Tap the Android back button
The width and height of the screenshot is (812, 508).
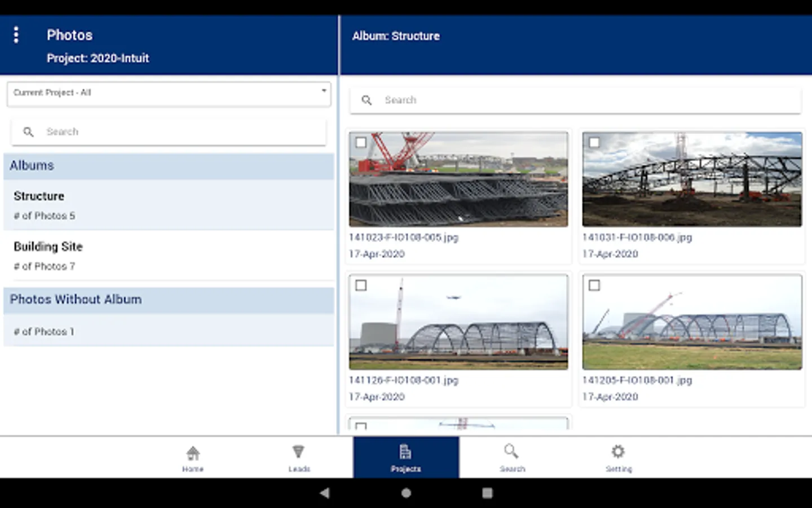click(x=324, y=493)
